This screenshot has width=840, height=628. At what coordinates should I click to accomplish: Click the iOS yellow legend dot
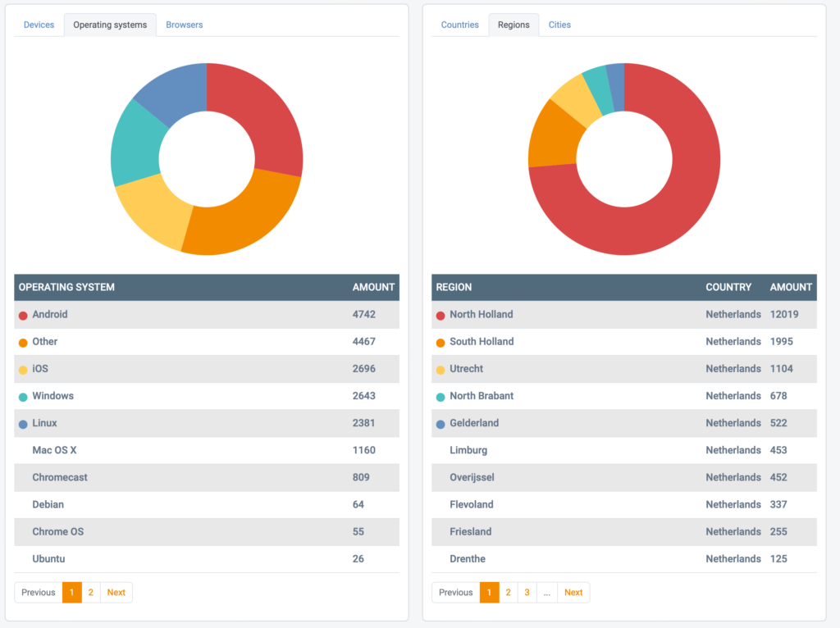[23, 368]
